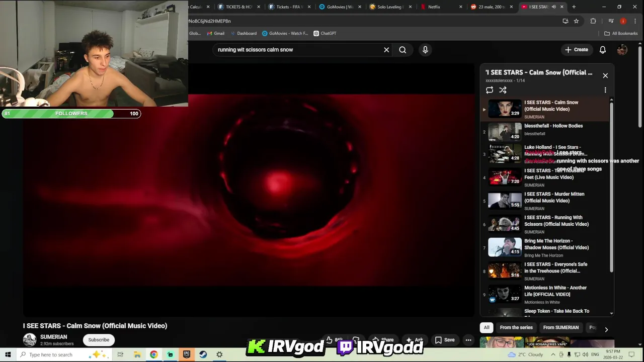Toggle loop playlist icon
The height and width of the screenshot is (362, 644).
pos(490,90)
